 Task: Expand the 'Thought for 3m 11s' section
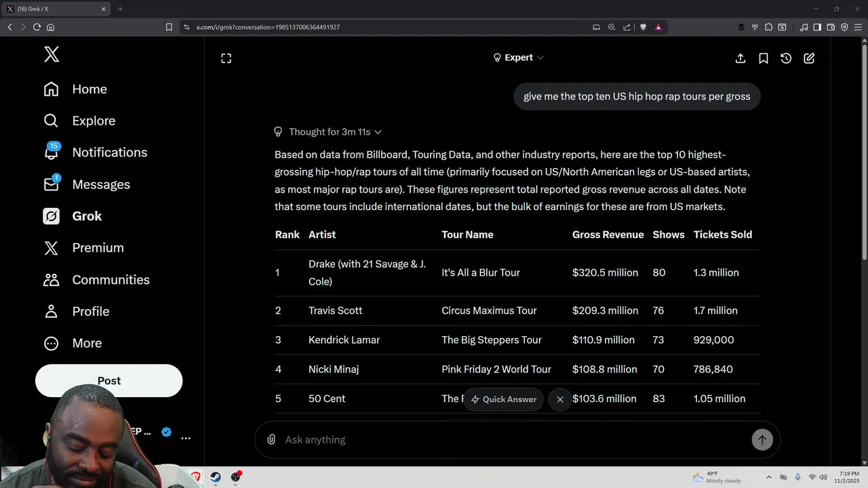pos(328,132)
